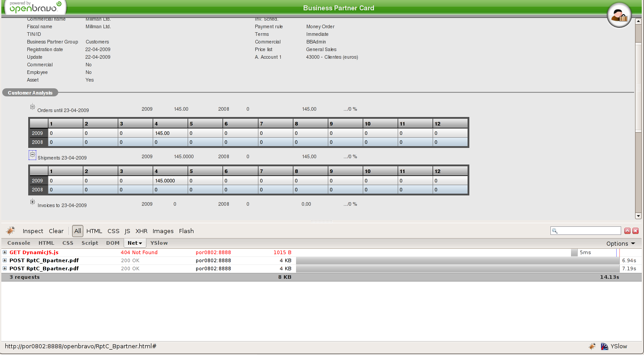Image resolution: width=644 pixels, height=355 pixels.
Task: Click the Firebug icon in status bar
Action: pyautogui.click(x=592, y=346)
